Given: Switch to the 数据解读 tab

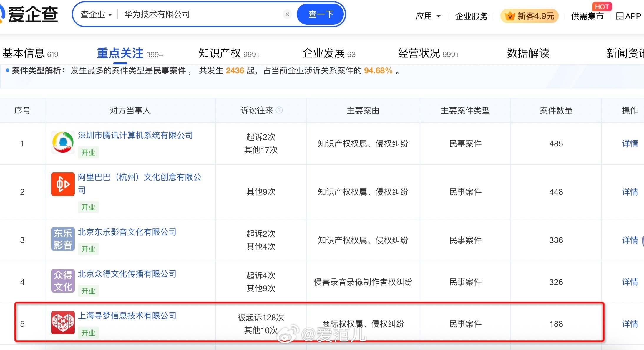Looking at the screenshot, I should pos(528,53).
